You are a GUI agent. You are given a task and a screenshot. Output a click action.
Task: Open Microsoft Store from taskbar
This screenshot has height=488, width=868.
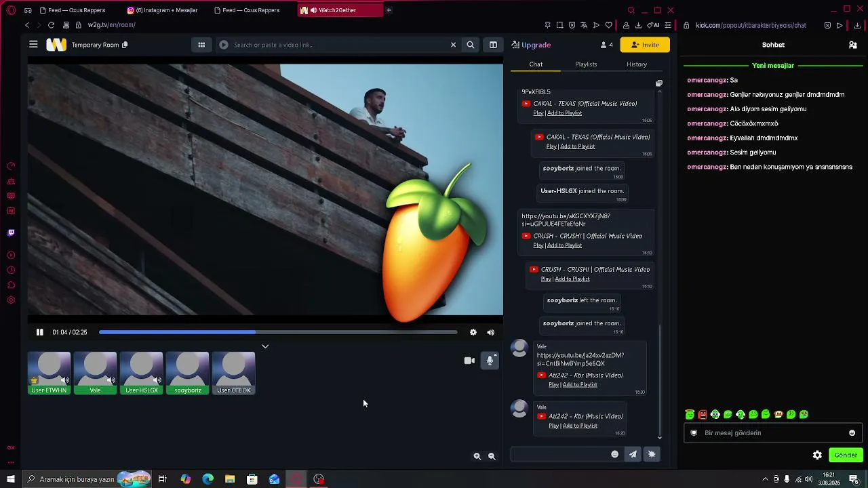pos(252,479)
